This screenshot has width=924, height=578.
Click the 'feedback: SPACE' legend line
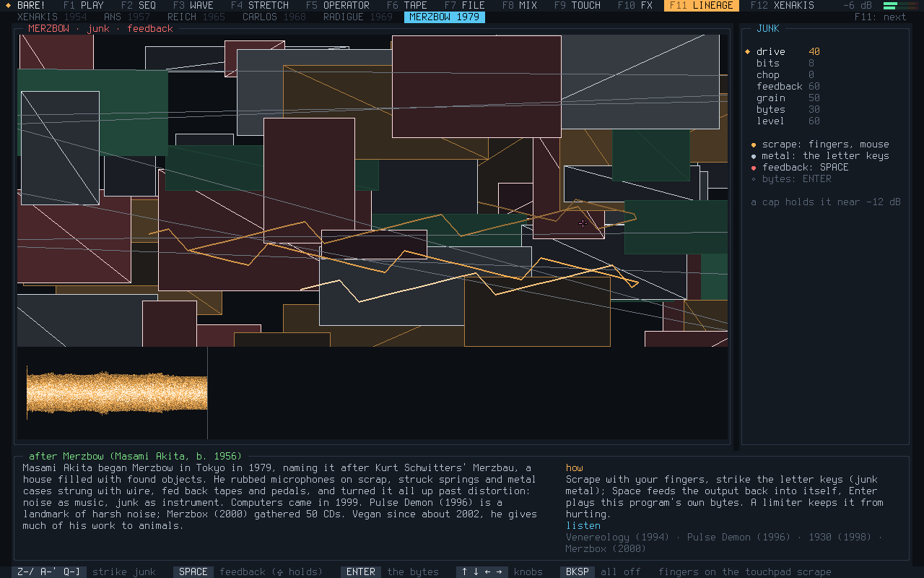(x=800, y=167)
